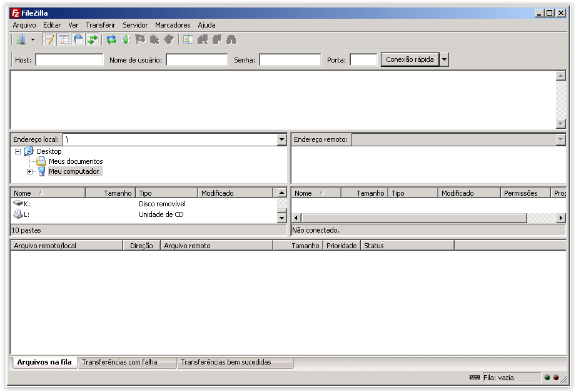Click the Porta input field
Image resolution: width=576 pixels, height=392 pixels.
pos(363,60)
